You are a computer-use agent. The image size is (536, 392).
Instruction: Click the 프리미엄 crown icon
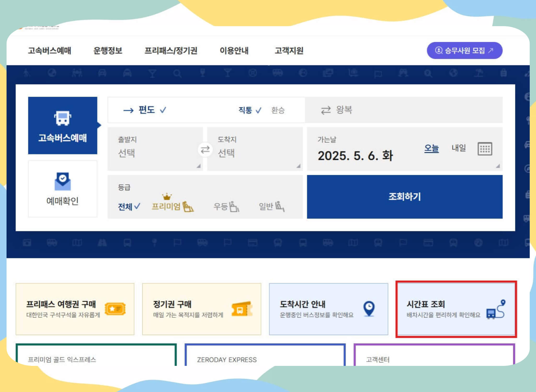pos(167,196)
